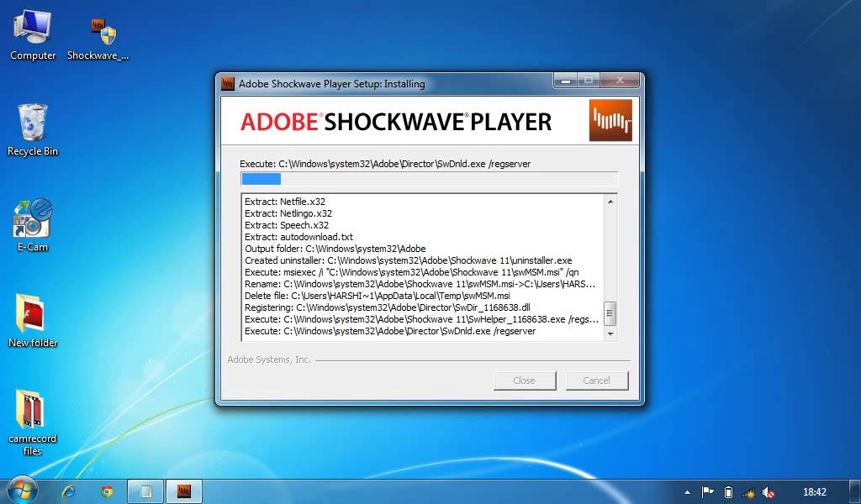Select the New folder desktop icon
This screenshot has width=861, height=504.
[x=33, y=321]
